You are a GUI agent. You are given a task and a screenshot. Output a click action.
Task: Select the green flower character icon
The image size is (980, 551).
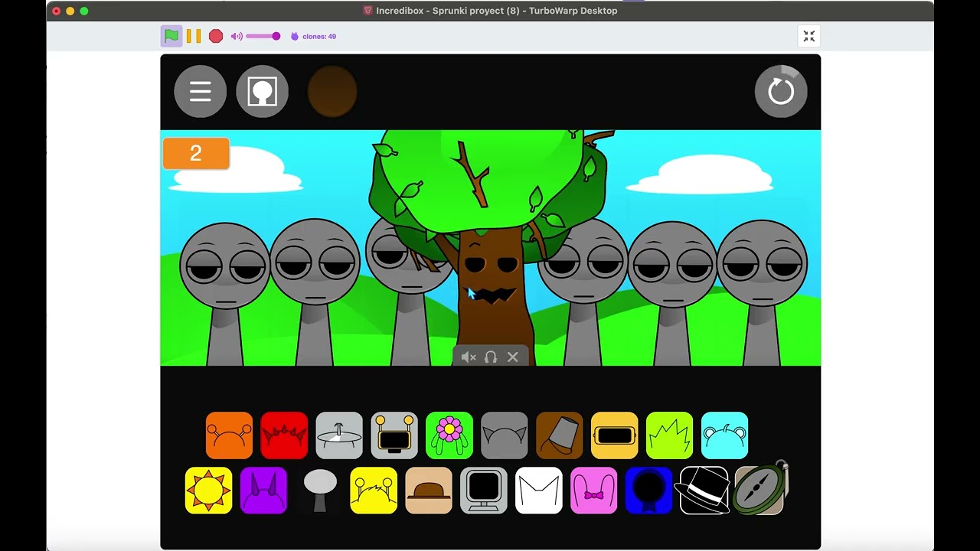click(449, 435)
